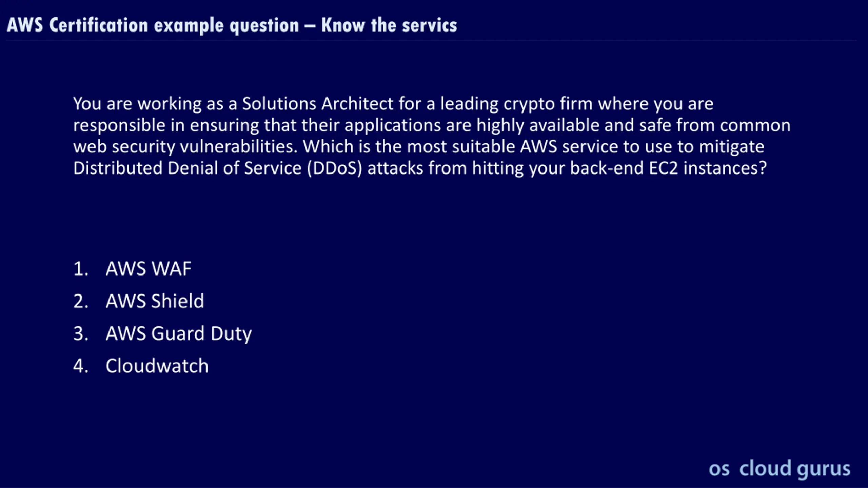
Task: Click the slide title AWS Certification example question
Action: pos(153,25)
